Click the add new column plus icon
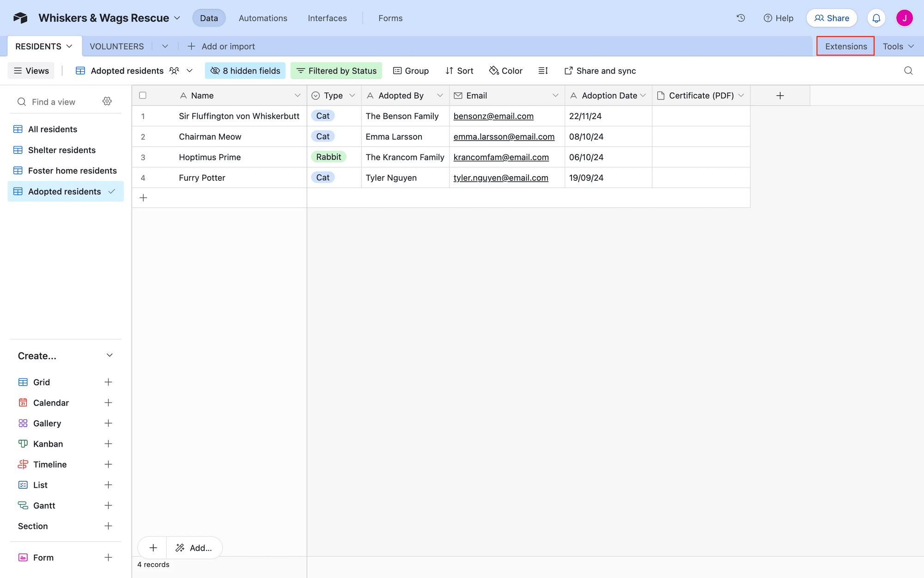 pyautogui.click(x=780, y=95)
